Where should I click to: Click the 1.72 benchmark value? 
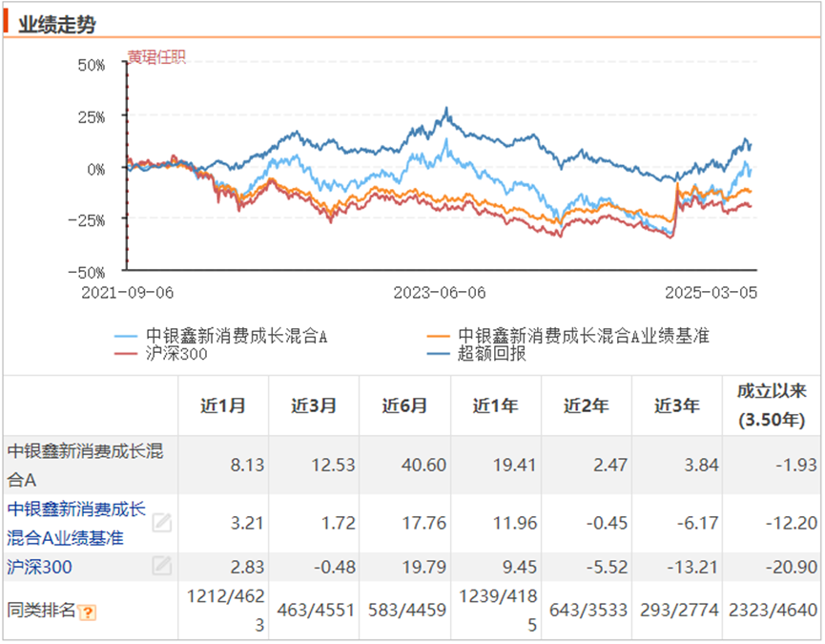tap(339, 524)
